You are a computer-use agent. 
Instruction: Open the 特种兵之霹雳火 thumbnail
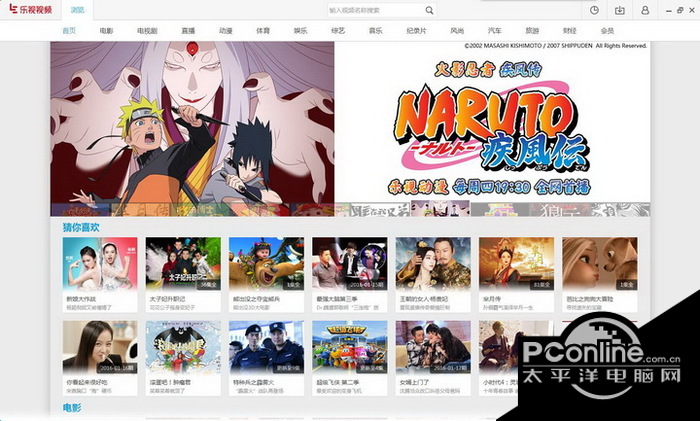[267, 347]
